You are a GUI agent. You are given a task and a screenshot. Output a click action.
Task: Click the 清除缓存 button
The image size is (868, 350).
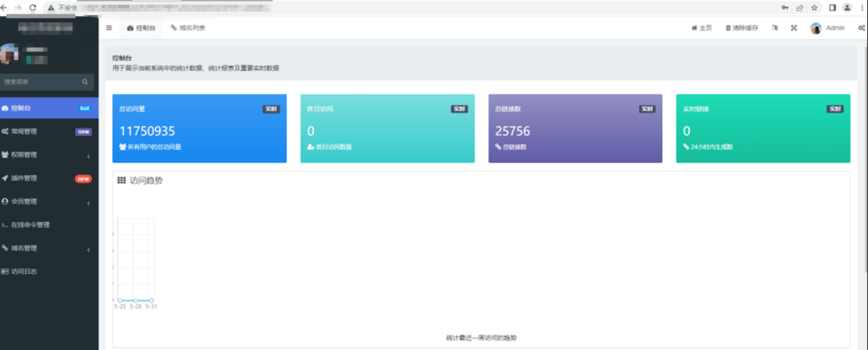tap(742, 28)
